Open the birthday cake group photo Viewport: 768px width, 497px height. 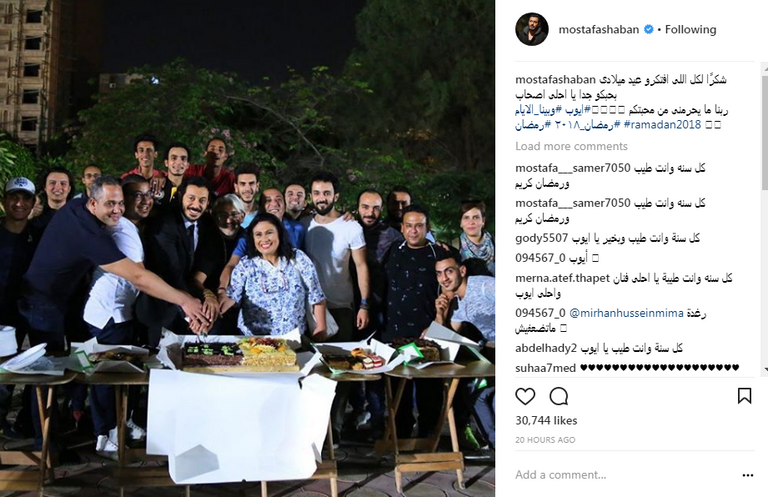tap(247, 248)
